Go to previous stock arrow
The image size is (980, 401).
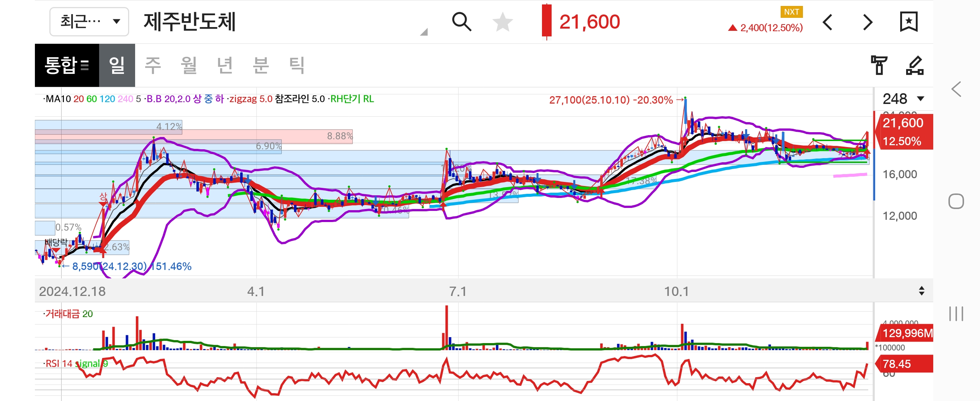(828, 22)
